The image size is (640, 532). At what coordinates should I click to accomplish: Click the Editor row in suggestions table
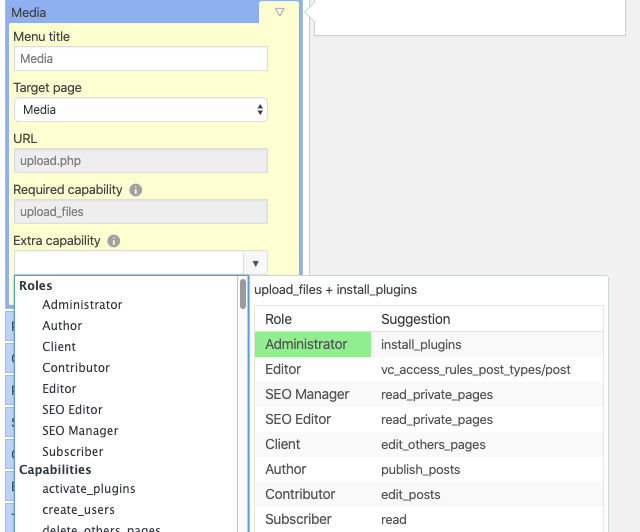click(x=429, y=370)
